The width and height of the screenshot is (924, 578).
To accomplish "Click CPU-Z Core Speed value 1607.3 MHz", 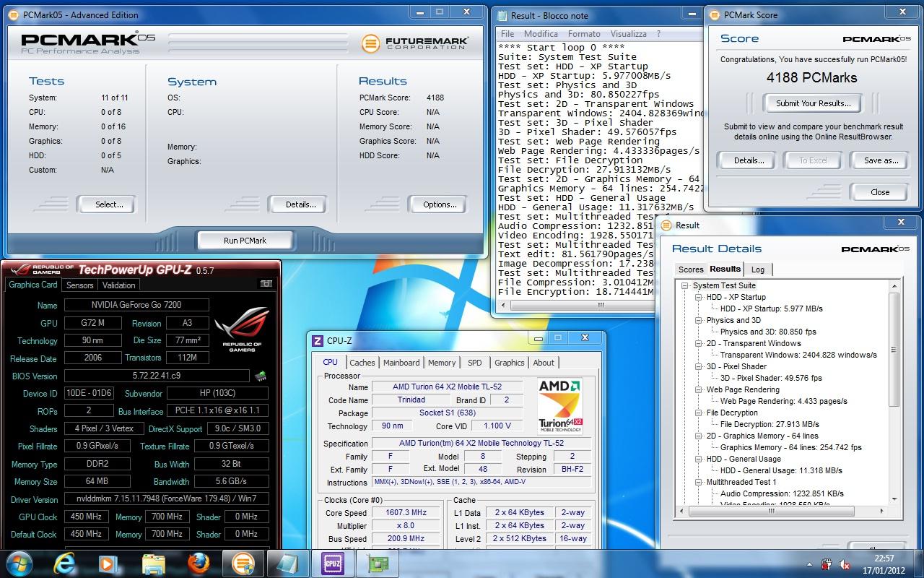I will (405, 512).
